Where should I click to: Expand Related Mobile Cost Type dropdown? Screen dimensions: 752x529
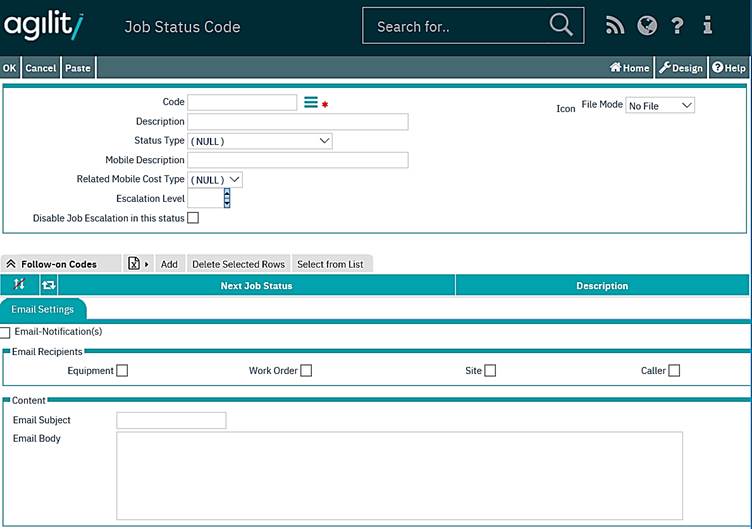pyautogui.click(x=215, y=180)
